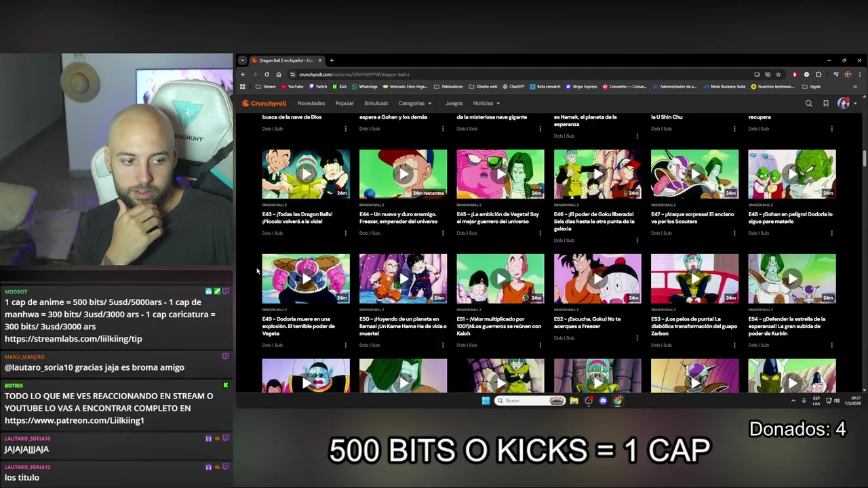Play the E49 Dodoria episode thumbnail
868x488 pixels.
pyautogui.click(x=306, y=279)
